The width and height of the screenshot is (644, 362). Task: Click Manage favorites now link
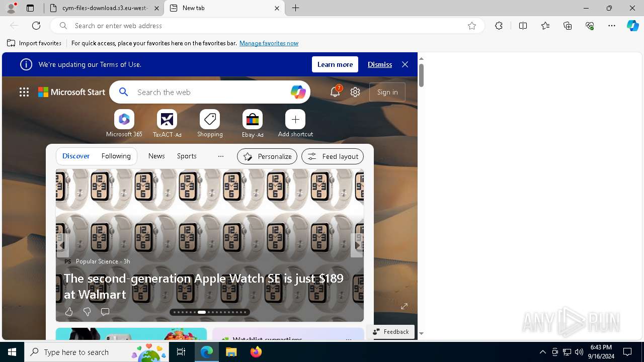269,43
